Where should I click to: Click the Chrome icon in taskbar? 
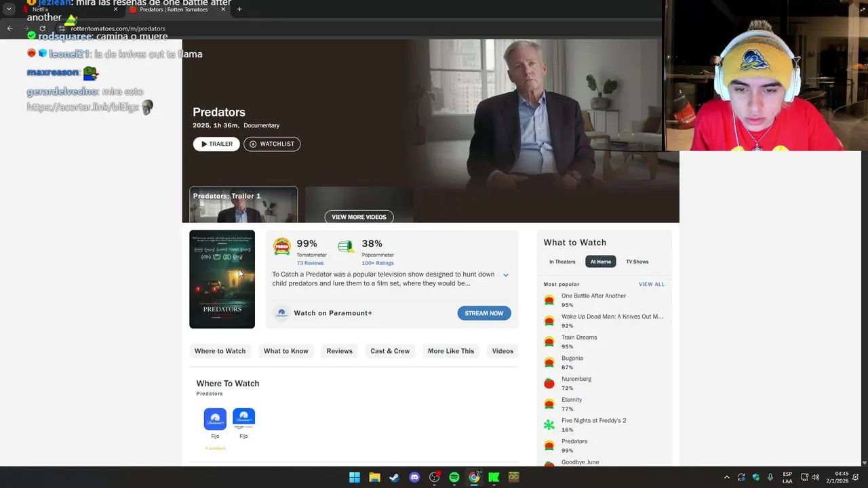[474, 477]
